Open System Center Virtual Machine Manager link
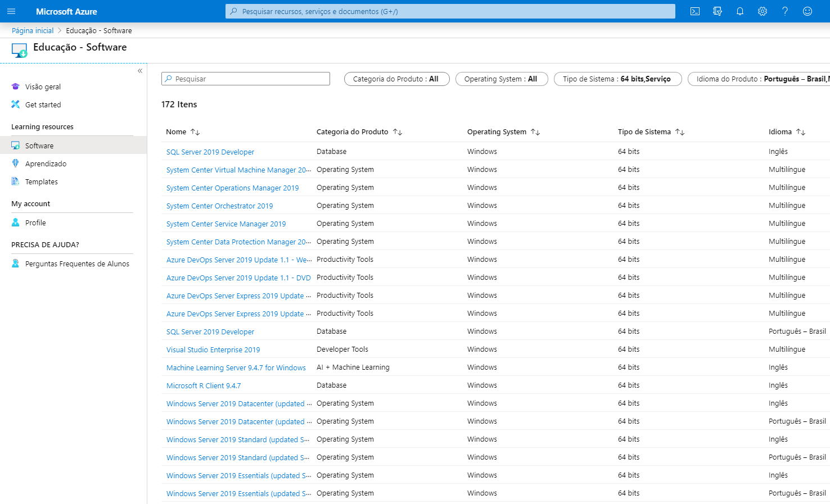This screenshot has width=830, height=504. tap(238, 170)
